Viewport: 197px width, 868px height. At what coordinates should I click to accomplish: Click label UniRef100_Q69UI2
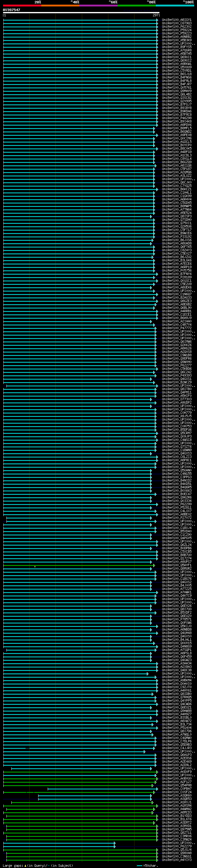(x=176, y=60)
